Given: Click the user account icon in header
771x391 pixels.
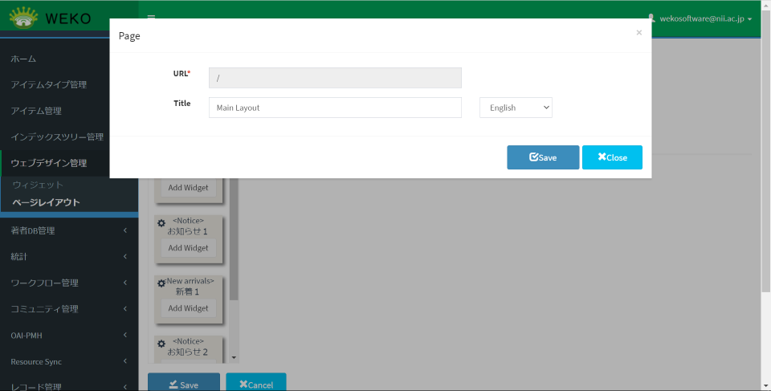Looking at the screenshot, I should (652, 18).
